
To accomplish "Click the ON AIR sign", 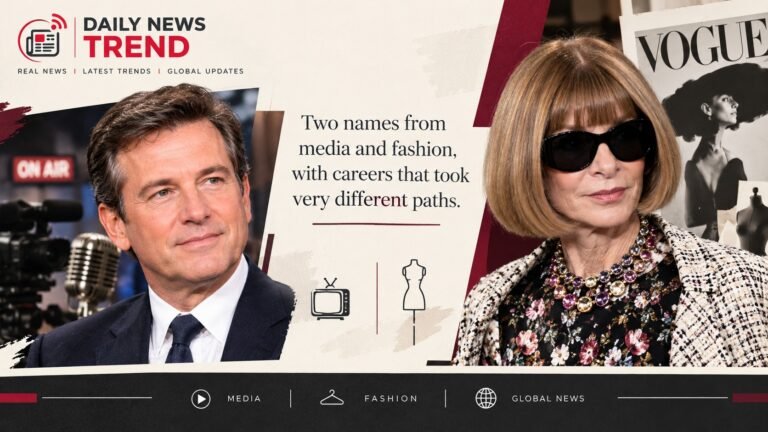I will click(44, 169).
